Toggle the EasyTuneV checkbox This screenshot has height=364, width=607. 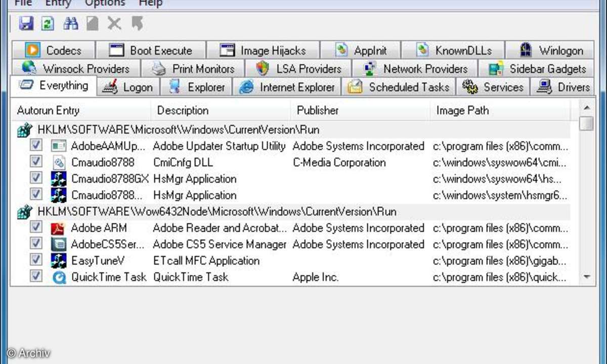click(x=36, y=260)
